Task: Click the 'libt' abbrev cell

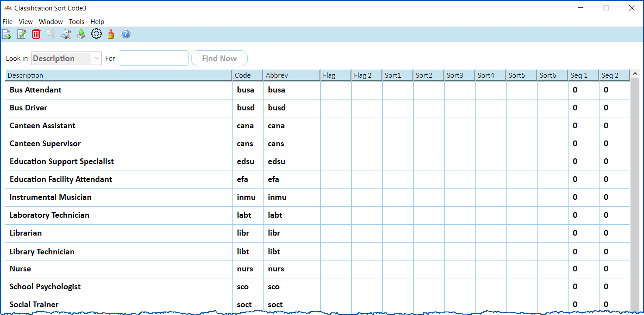Action: 291,251
